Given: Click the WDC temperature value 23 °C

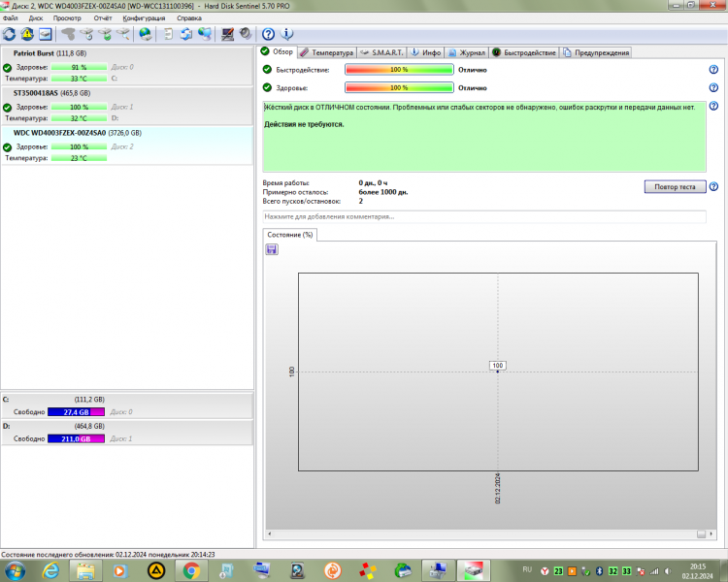Looking at the screenshot, I should coord(79,158).
